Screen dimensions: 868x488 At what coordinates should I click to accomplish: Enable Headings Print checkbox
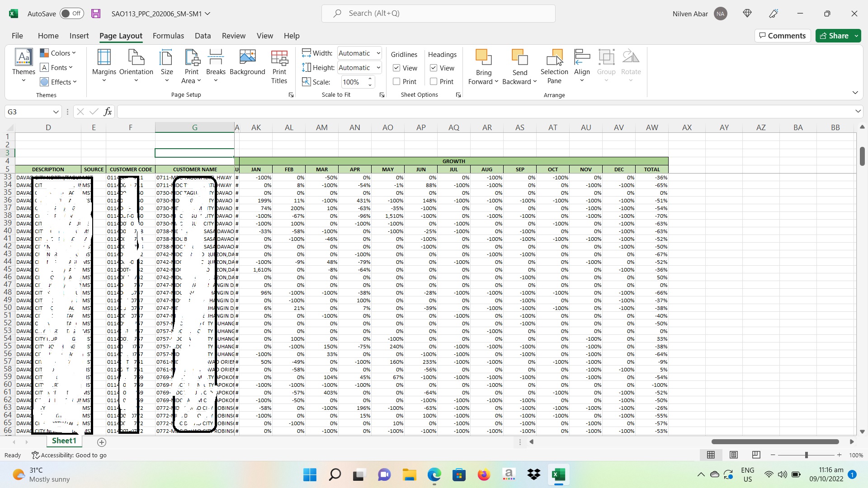[x=434, y=81]
